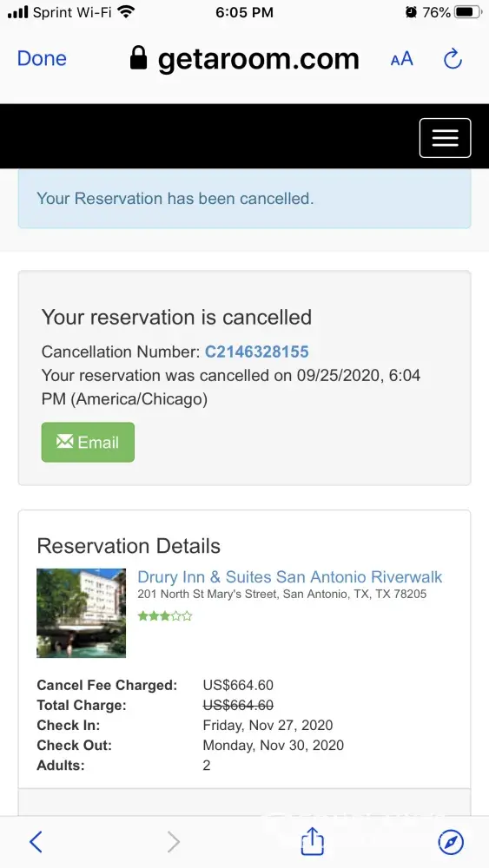Image resolution: width=489 pixels, height=868 pixels.
Task: Tap the forward arrow in bottom bar
Action: point(174,842)
